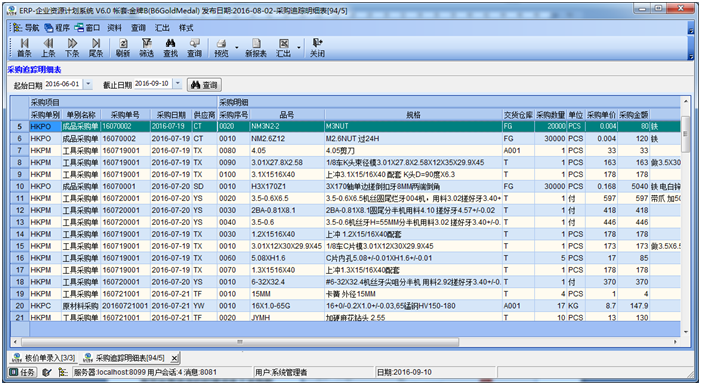
Task: Click the horizontal scrollbar of the grid
Action: pyautogui.click(x=240, y=342)
